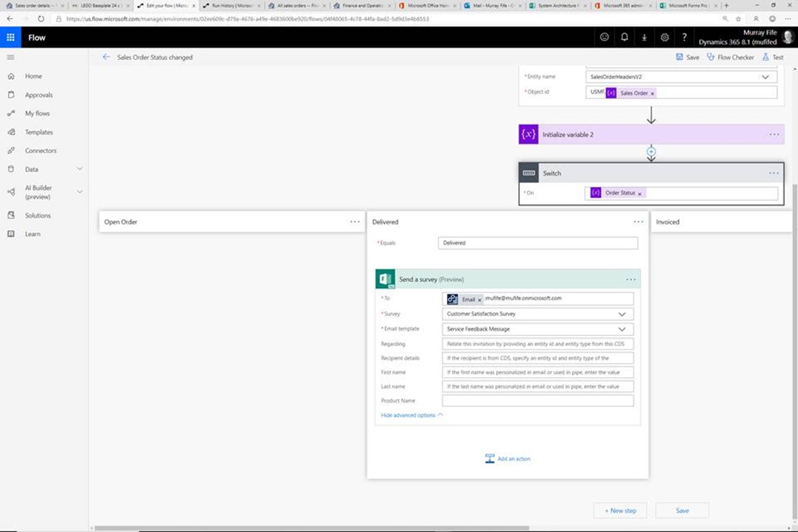Expand the Data section in sidebar

[x=79, y=170]
